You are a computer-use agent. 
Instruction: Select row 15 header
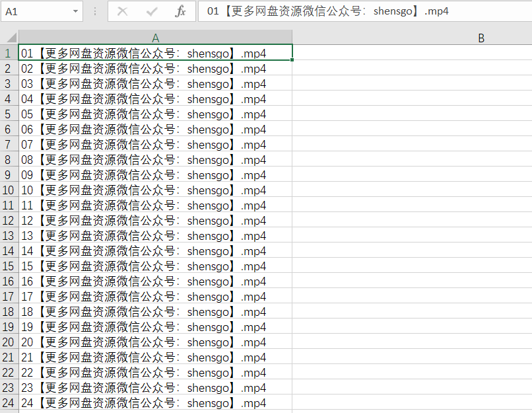click(8, 266)
